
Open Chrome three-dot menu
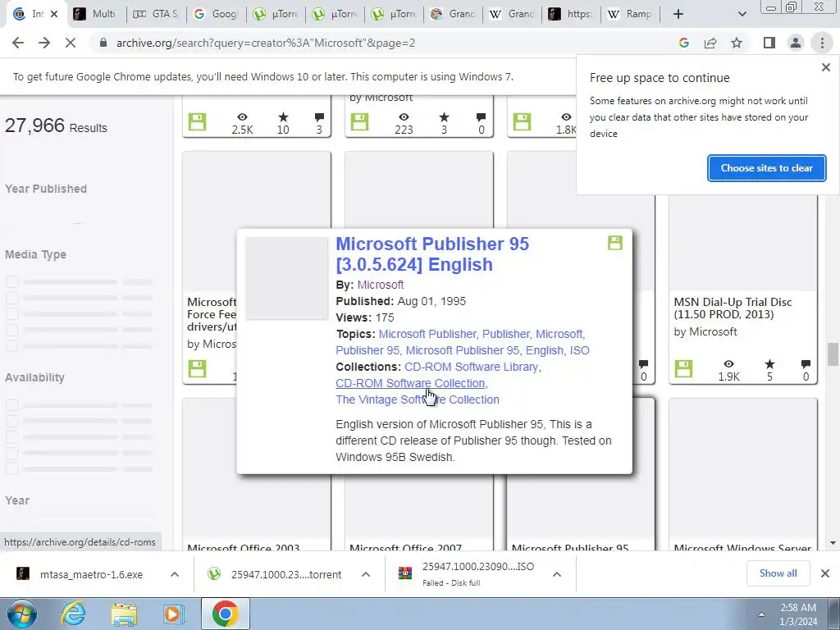click(822, 43)
